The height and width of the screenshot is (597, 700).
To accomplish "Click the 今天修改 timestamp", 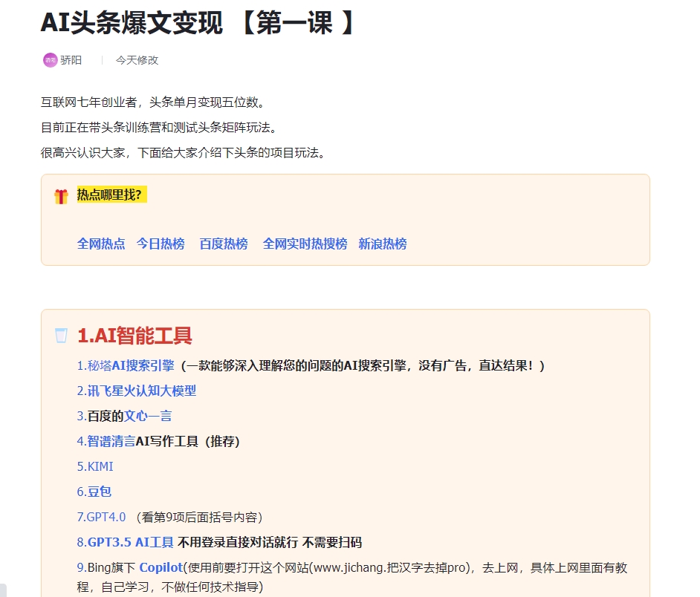I will coord(137,60).
